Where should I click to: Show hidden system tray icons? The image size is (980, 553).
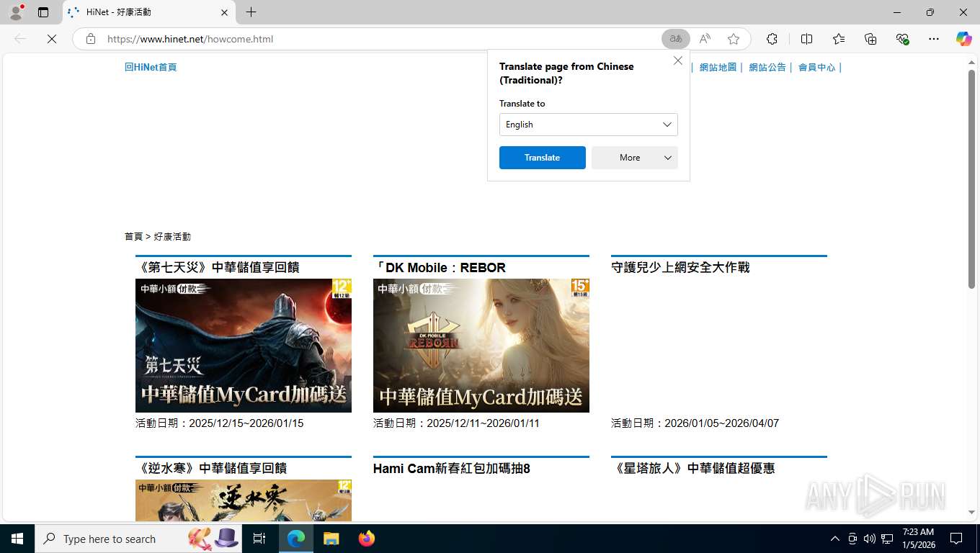click(x=834, y=539)
